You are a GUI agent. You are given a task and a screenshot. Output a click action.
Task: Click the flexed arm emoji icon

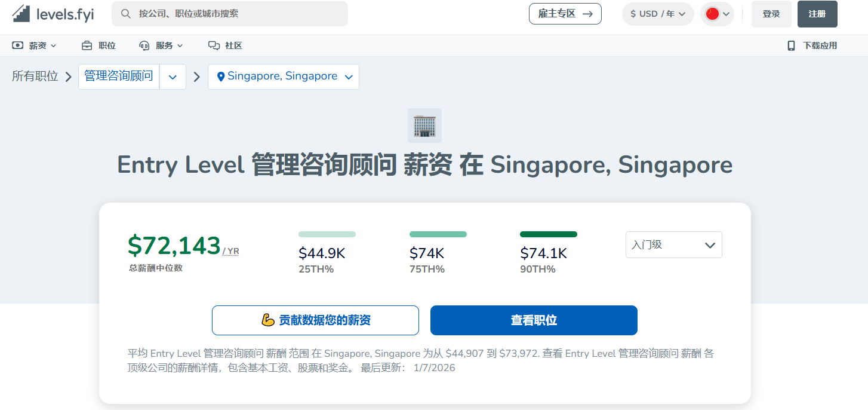coord(268,320)
